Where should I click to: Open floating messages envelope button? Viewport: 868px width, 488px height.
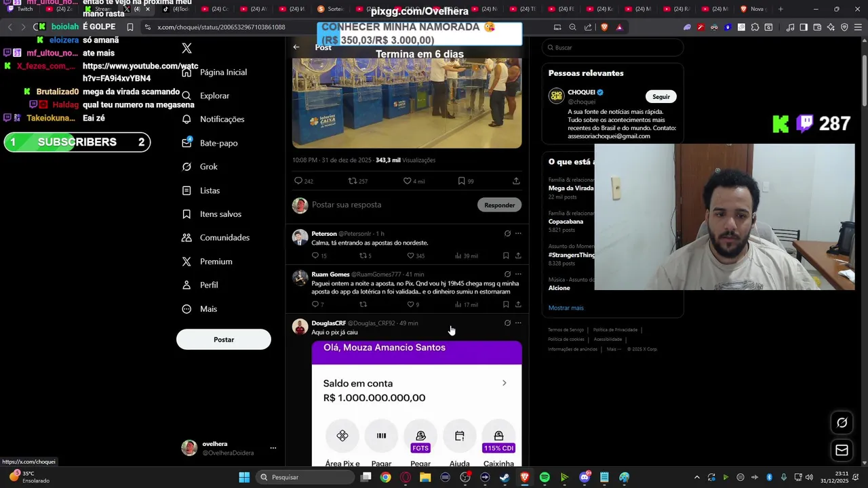tap(842, 450)
